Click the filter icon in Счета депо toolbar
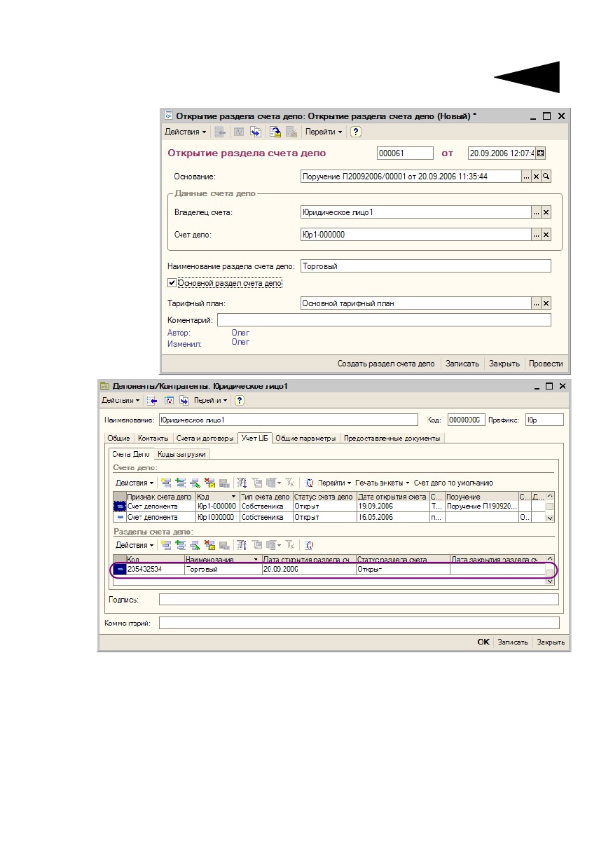This screenshot has width=613, height=868. coord(242,483)
